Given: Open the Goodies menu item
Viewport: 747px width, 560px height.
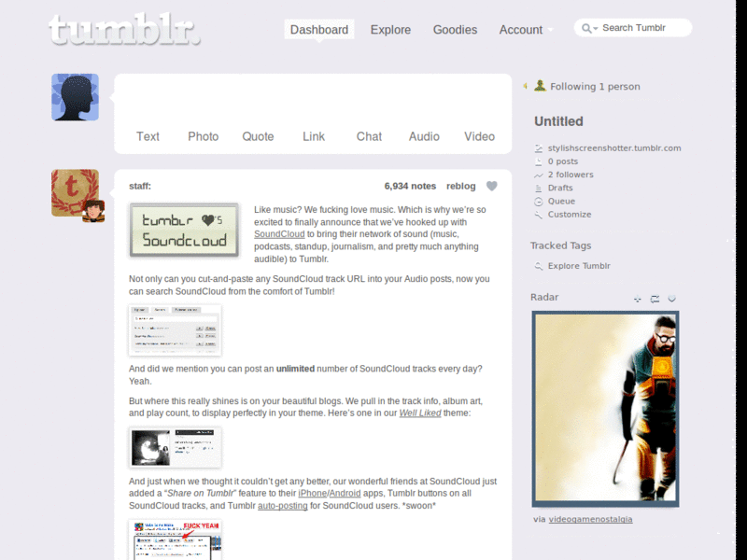Looking at the screenshot, I should 455,30.
